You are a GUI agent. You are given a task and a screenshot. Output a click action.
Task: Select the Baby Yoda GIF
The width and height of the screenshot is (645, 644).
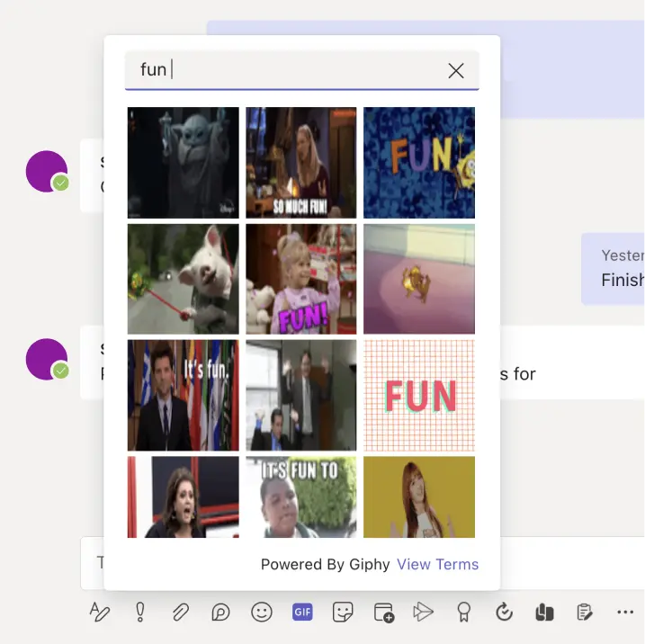coord(184,163)
